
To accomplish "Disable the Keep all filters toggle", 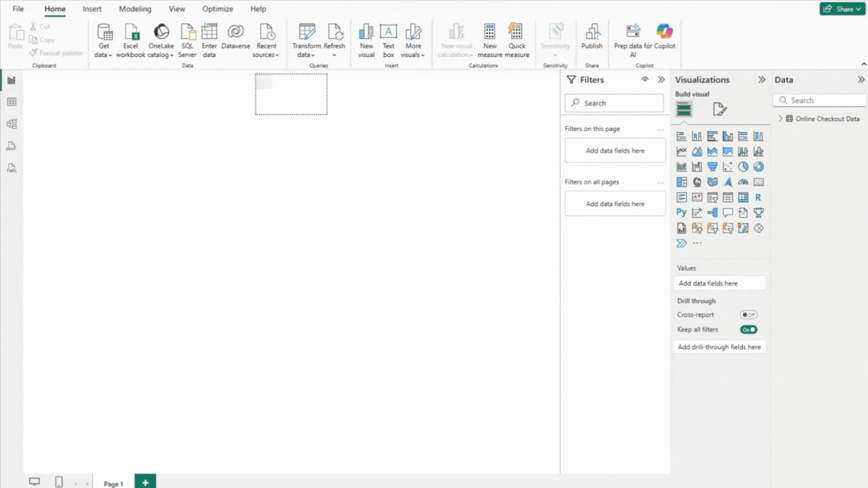I will 748,329.
